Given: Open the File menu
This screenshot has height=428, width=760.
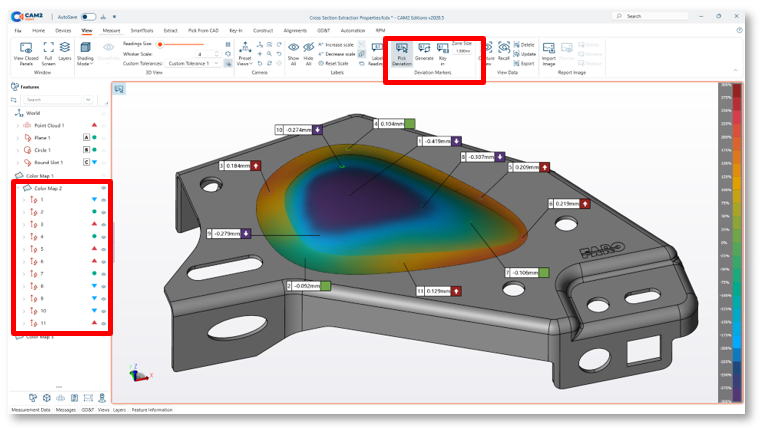Looking at the screenshot, I should pos(18,31).
